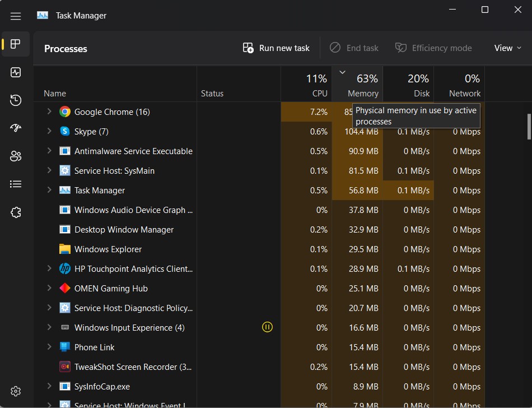Click the End task button
The height and width of the screenshot is (408, 532).
coord(354,48)
